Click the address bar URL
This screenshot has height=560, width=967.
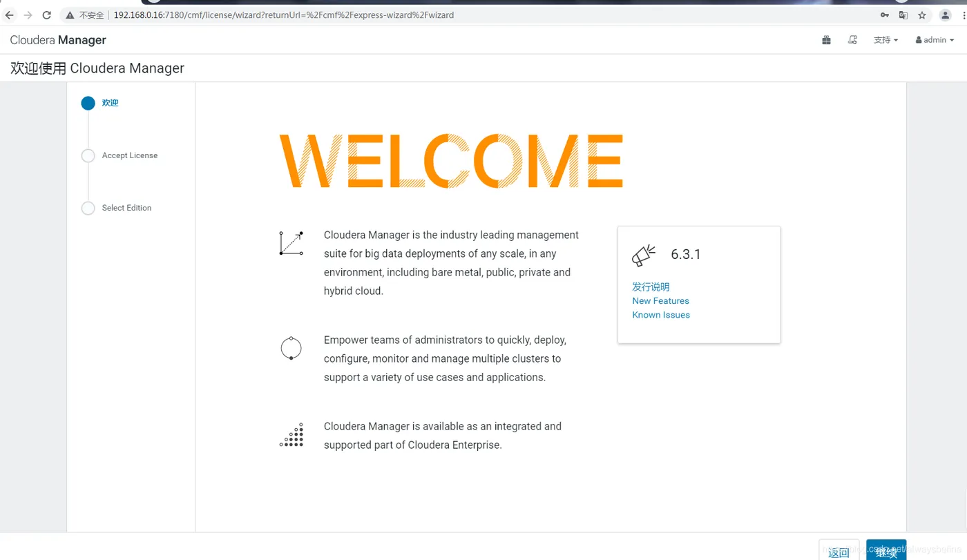pyautogui.click(x=283, y=15)
